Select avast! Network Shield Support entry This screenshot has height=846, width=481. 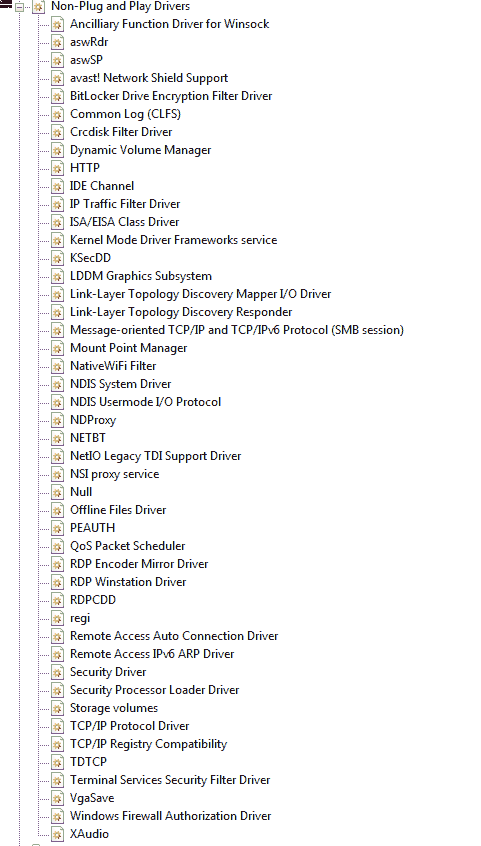pyautogui.click(x=149, y=78)
